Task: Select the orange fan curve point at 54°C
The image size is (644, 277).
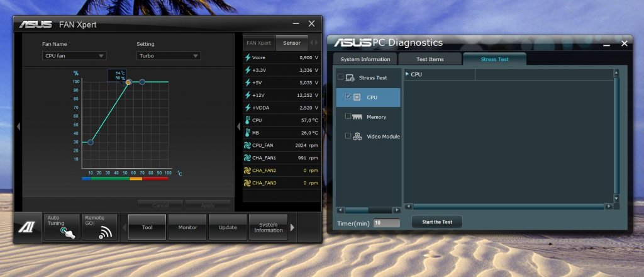Action: point(128,82)
